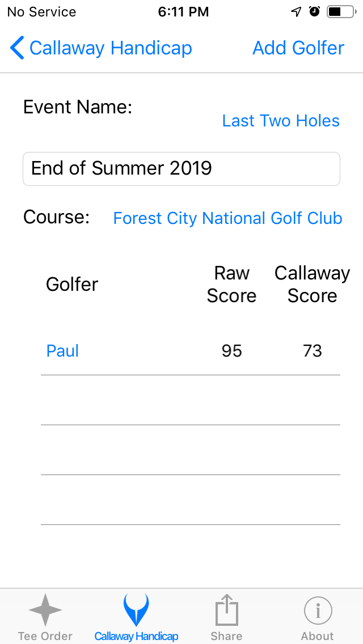Tap Paul's Callaway score of 73
The width and height of the screenshot is (363, 644).
tap(311, 350)
